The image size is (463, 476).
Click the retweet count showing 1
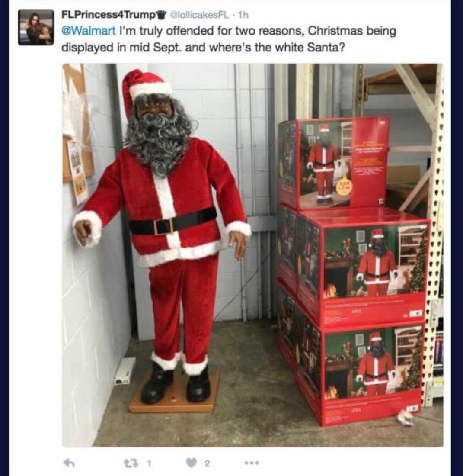149,463
